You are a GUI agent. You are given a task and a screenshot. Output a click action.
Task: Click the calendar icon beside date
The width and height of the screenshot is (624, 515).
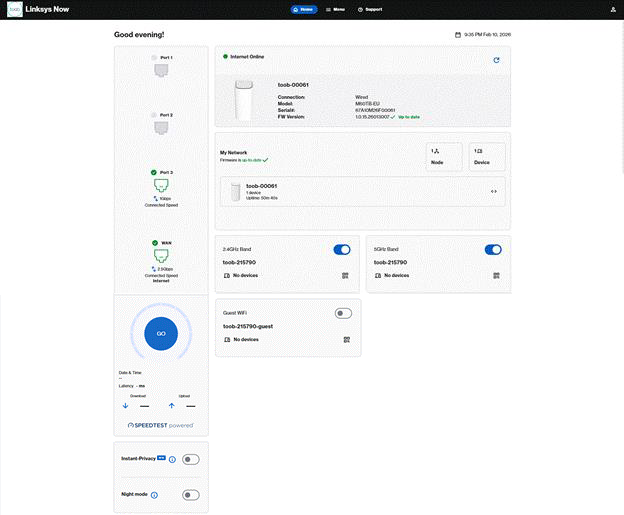click(458, 35)
